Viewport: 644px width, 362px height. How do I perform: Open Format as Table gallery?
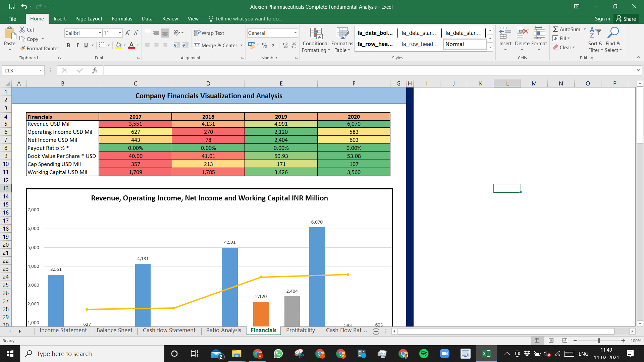(x=342, y=40)
